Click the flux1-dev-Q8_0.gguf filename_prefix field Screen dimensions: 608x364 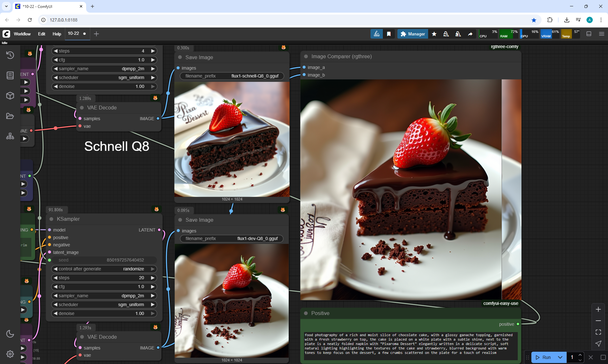232,238
